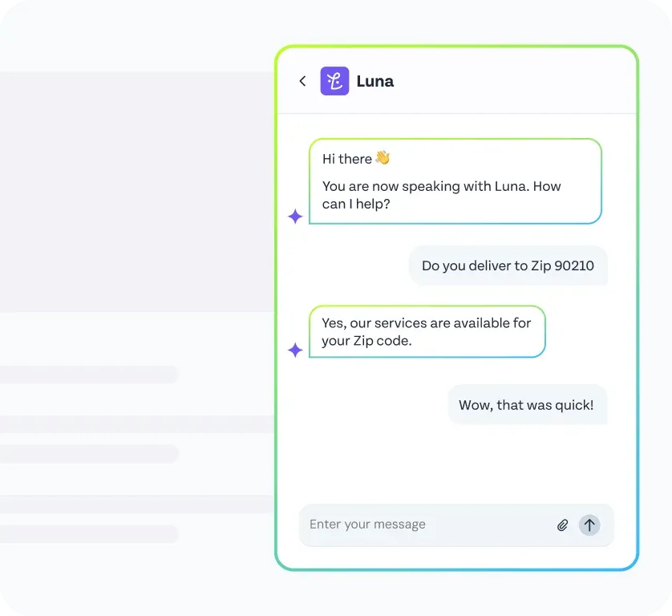672x616 pixels.
Task: Click the circular send button background
Action: 589,525
